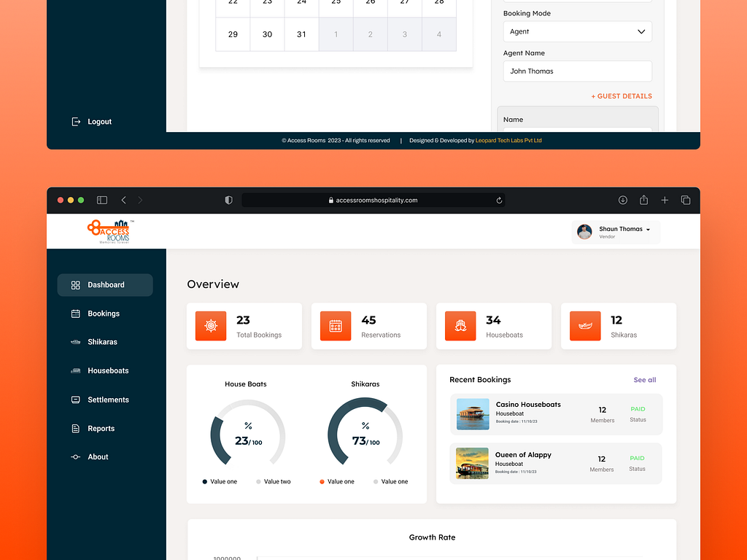Open Casino Houseboats booking thumbnail
Image resolution: width=747 pixels, height=560 pixels.
coord(473,414)
